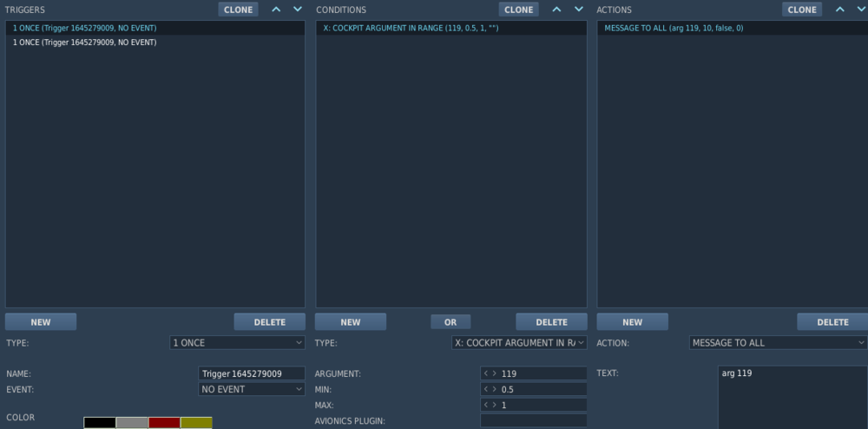Move action up using Actions up arrow
The image size is (868, 429).
coord(839,10)
